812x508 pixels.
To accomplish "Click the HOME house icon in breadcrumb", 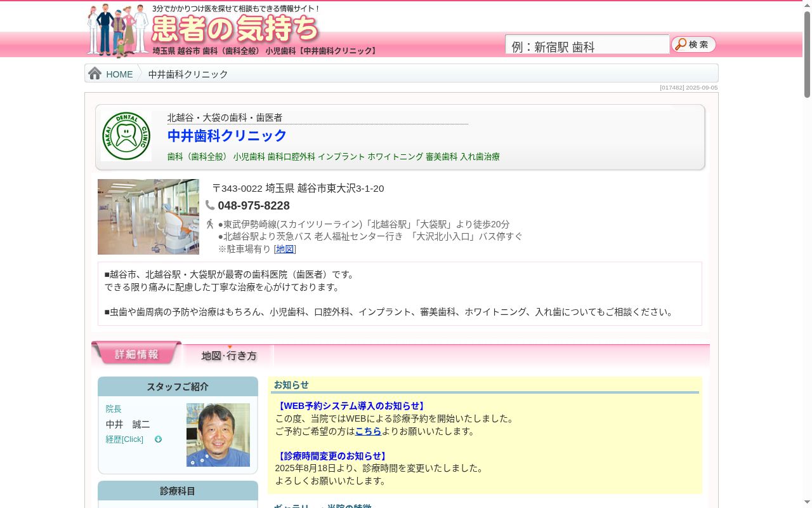I will 95,74.
